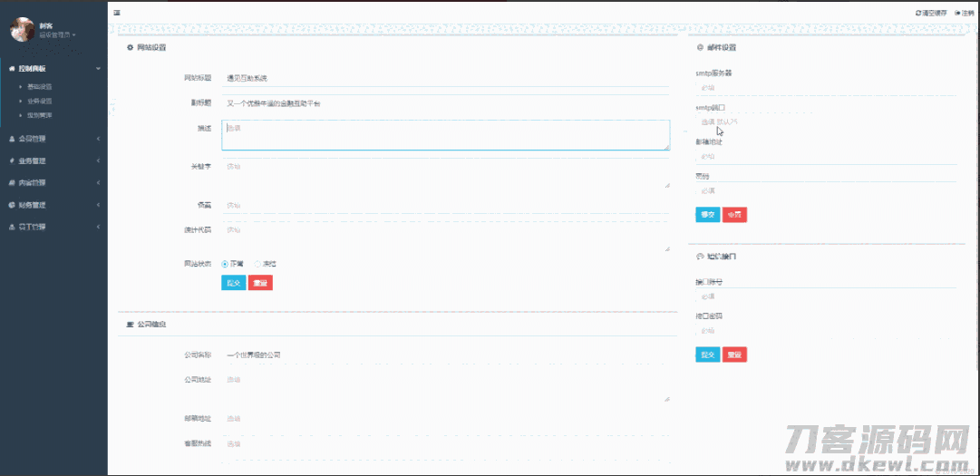Click the user avatar picture
This screenshot has height=476, width=980.
click(23, 29)
